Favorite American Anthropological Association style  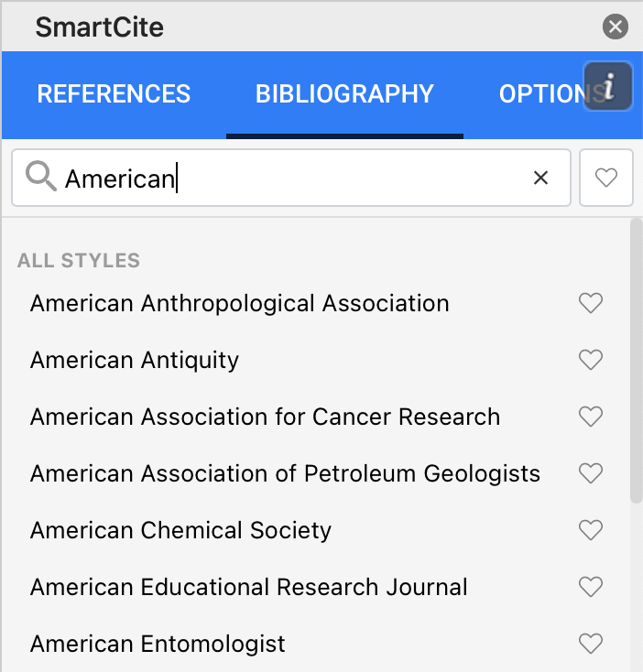tap(591, 303)
